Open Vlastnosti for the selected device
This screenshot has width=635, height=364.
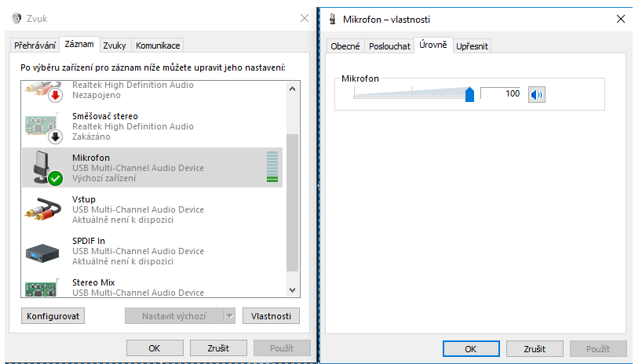pyautogui.click(x=271, y=316)
